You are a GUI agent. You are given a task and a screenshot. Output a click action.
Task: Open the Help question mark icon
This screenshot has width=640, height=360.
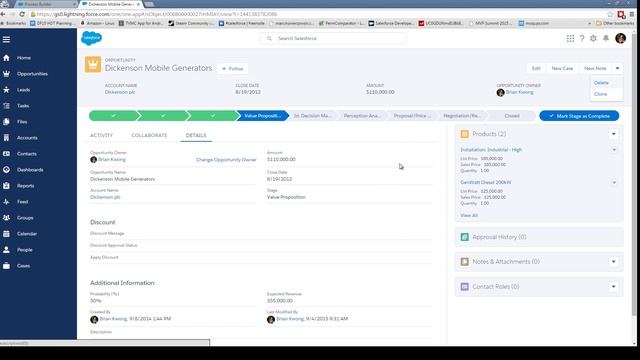[582, 38]
